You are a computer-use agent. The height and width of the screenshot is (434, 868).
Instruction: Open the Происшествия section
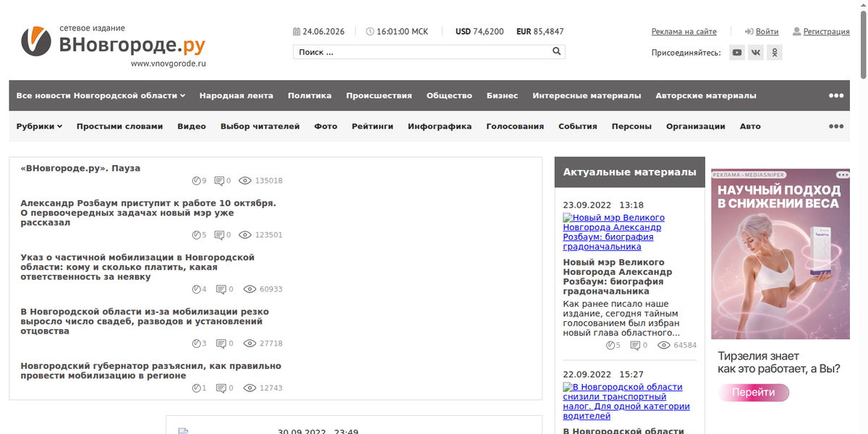coord(379,95)
